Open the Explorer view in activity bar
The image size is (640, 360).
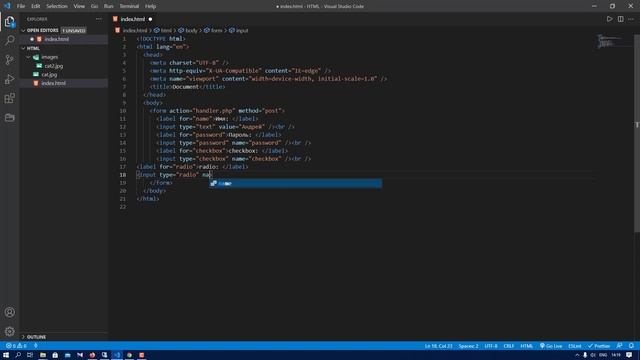coord(9,21)
